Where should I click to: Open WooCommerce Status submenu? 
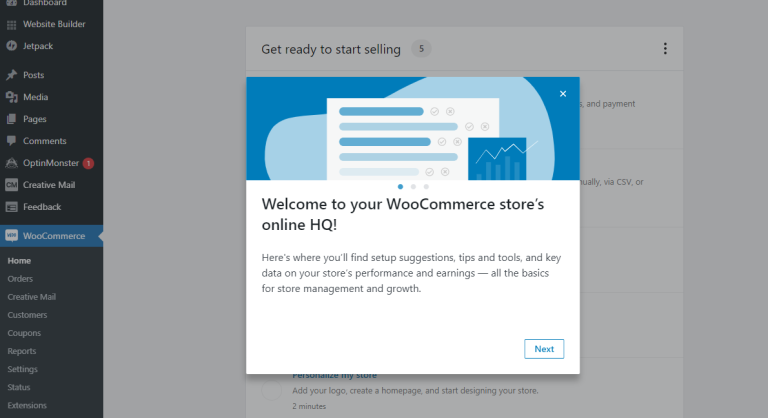[19, 388]
